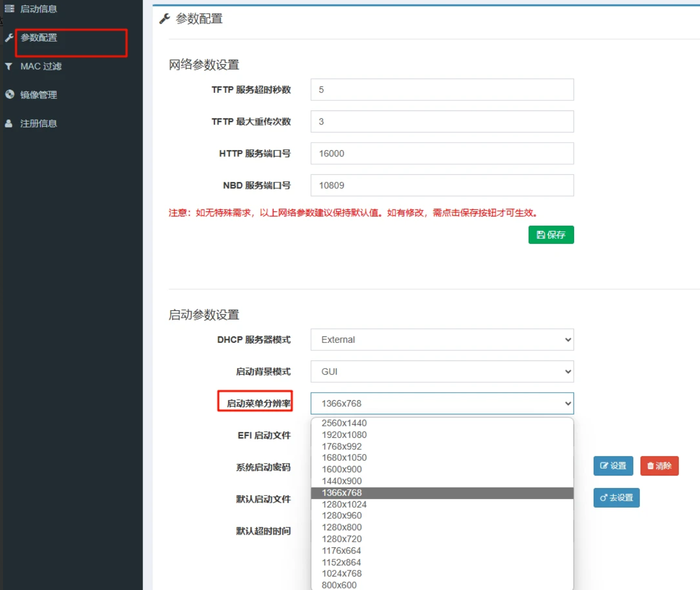Image resolution: width=700 pixels, height=590 pixels.
Task: Click the 网络参数设置 section heading
Action: pos(204,65)
